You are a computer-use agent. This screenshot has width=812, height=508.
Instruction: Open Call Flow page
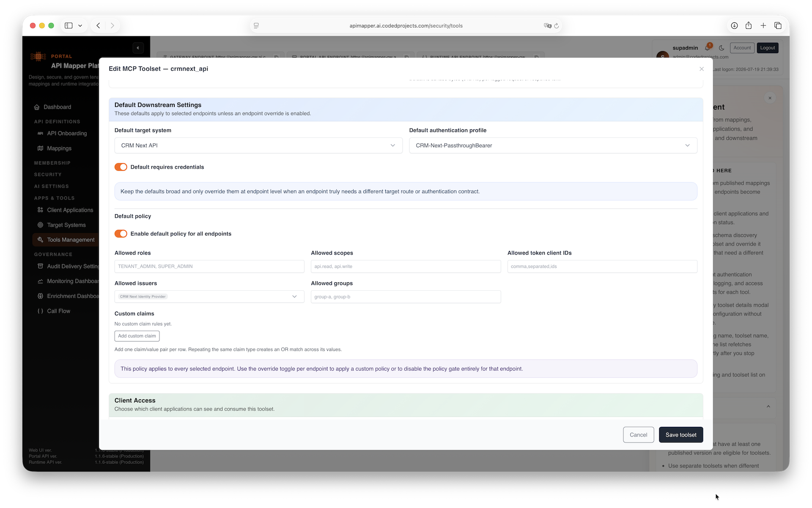[x=59, y=311]
